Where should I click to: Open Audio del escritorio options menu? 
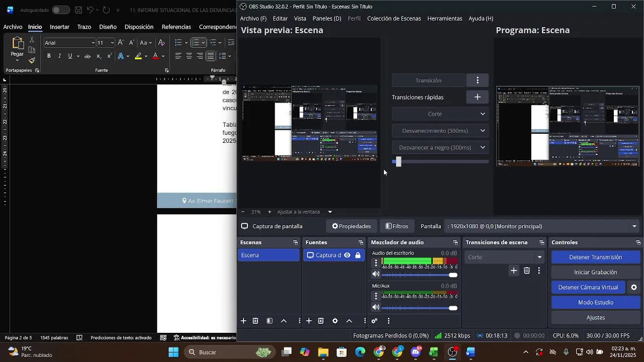coord(376,262)
